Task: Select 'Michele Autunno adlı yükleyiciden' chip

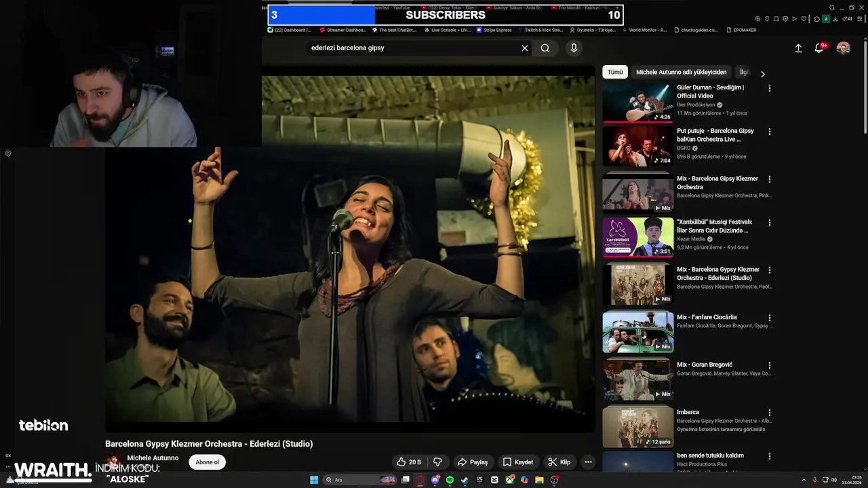Action: click(x=682, y=72)
